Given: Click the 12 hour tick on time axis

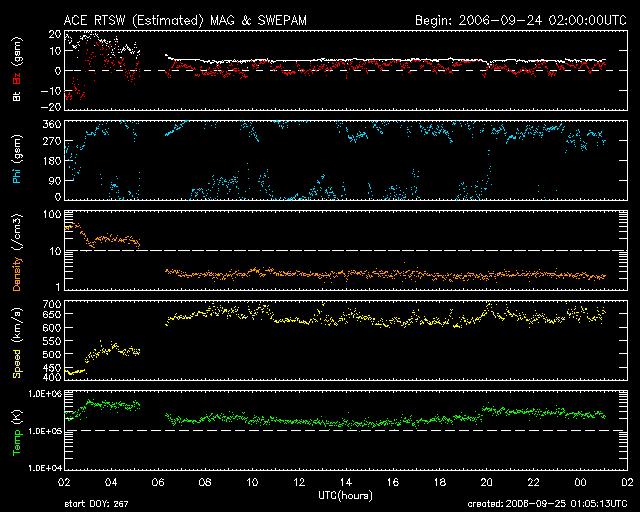Looking at the screenshot, I should pos(298,482).
